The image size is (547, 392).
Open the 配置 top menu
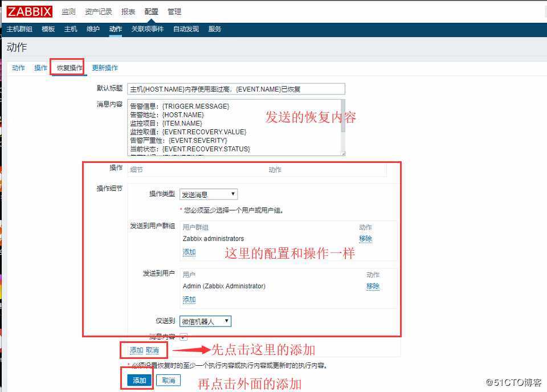point(151,11)
